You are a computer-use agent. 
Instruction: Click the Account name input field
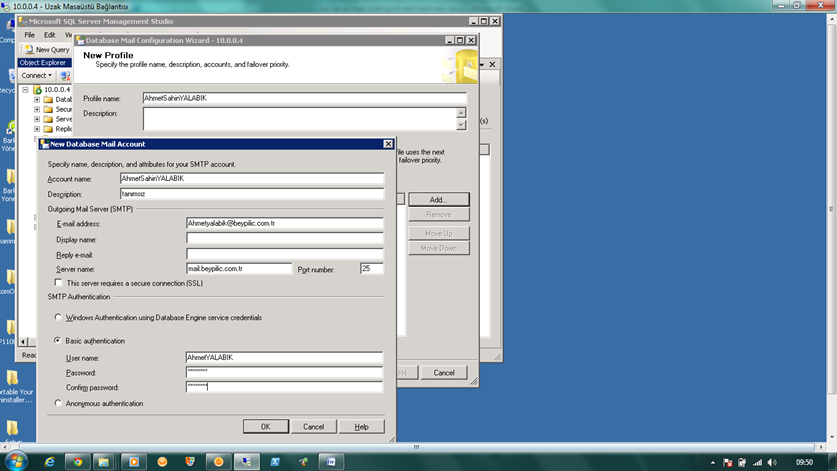(x=252, y=178)
